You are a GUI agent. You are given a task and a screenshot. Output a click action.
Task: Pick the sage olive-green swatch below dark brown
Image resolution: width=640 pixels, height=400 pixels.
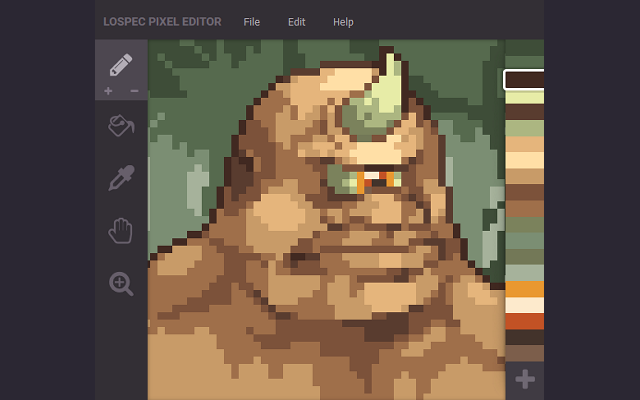(525, 128)
